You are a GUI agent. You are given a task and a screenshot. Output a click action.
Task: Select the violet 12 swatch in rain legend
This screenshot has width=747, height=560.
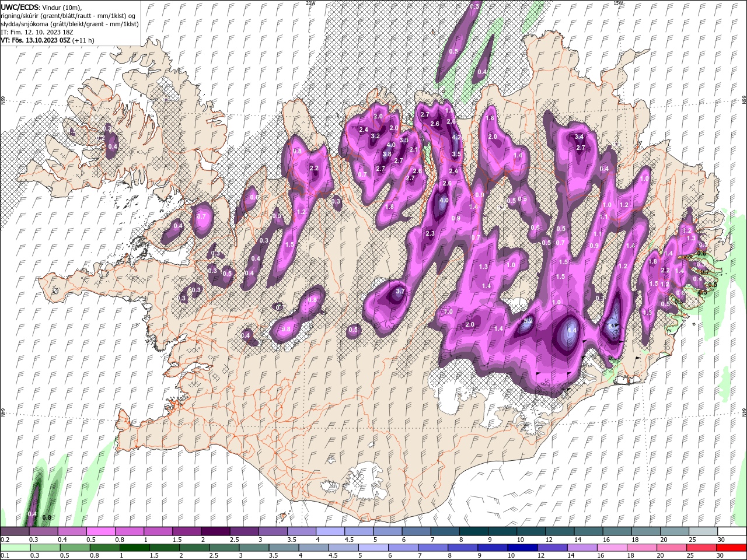click(552, 548)
